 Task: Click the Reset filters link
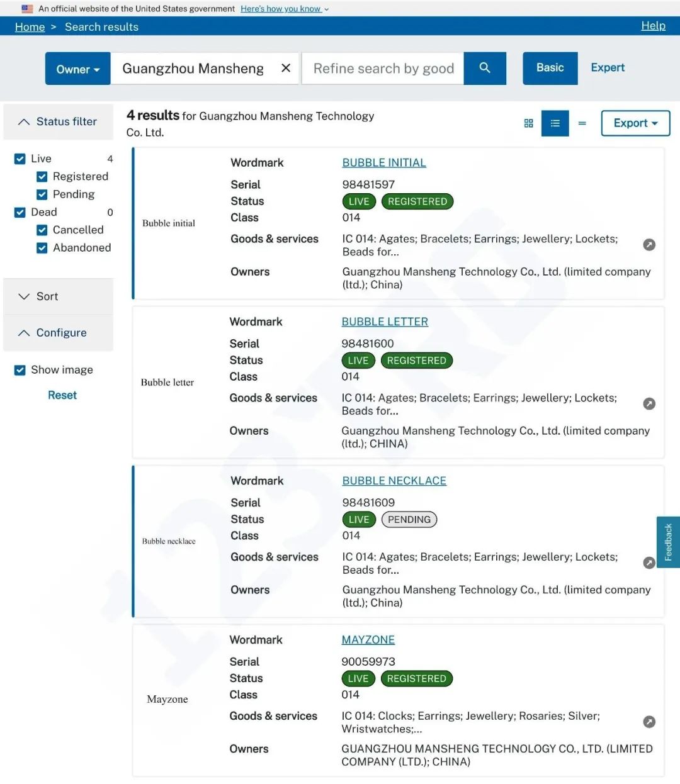click(62, 395)
